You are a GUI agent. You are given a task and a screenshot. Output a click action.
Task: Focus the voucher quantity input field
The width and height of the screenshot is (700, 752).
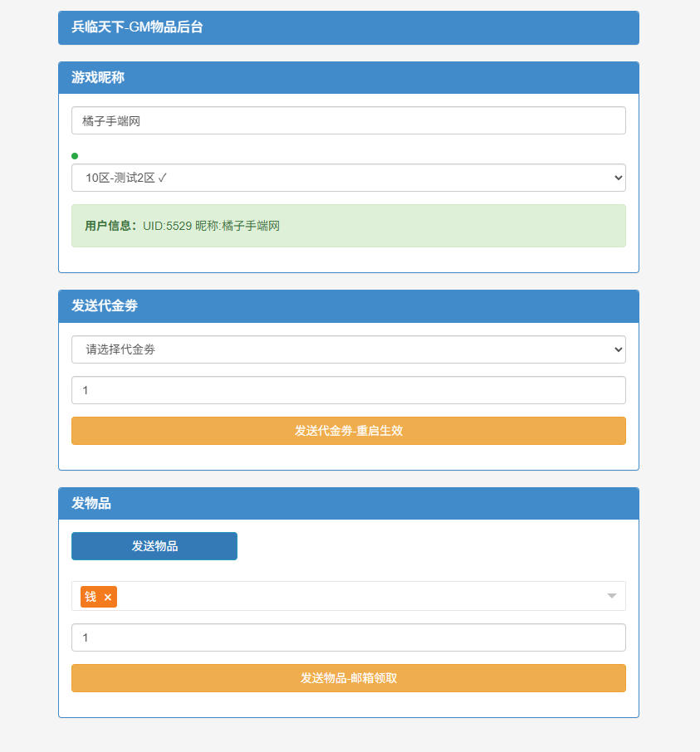click(348, 390)
